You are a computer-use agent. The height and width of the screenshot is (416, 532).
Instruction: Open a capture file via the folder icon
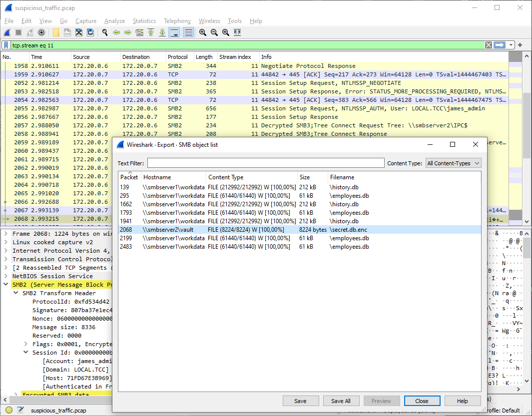click(56, 32)
